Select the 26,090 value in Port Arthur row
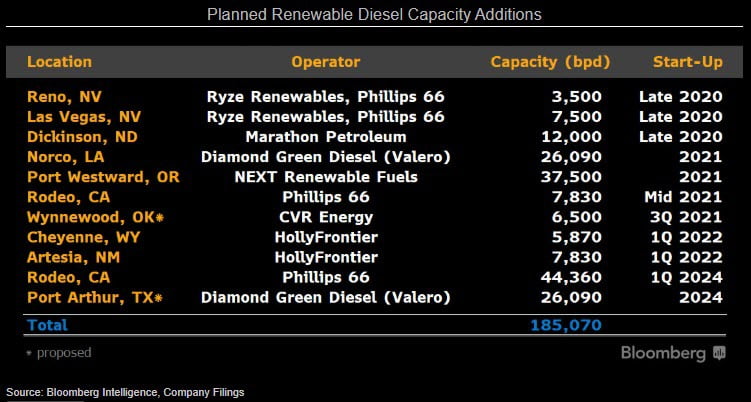Screen dimensions: 751x402 click(571, 298)
